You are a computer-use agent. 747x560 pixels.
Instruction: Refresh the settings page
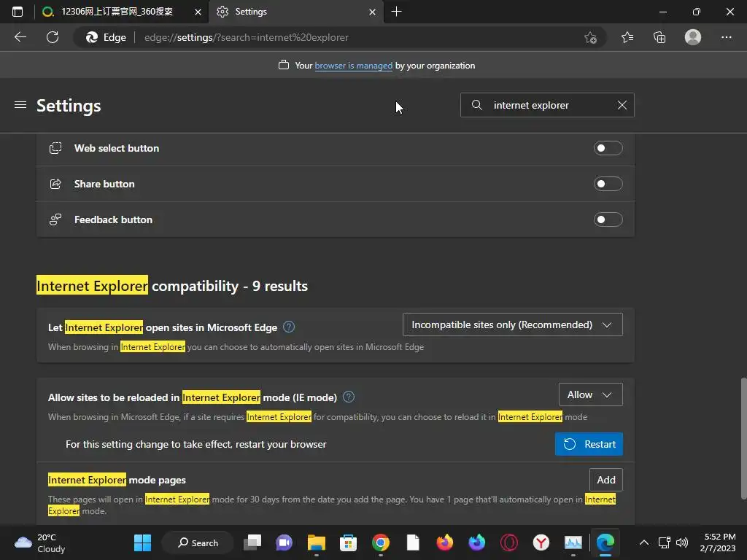coord(53,37)
